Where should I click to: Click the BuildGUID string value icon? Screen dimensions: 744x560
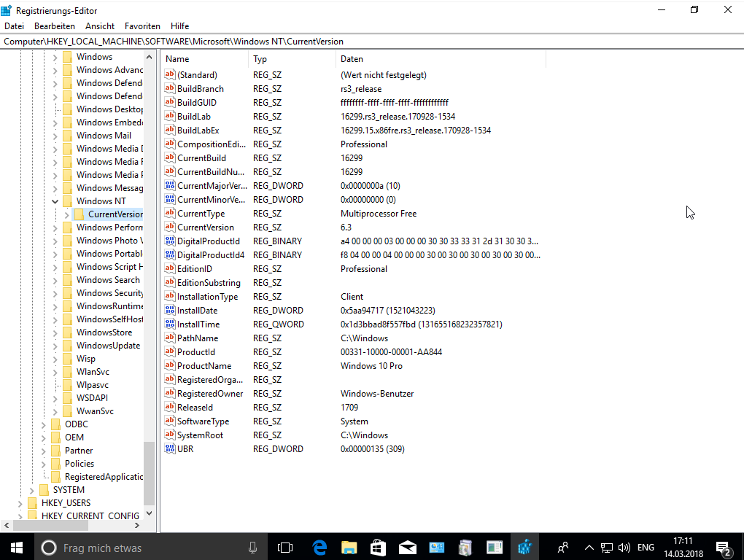pyautogui.click(x=170, y=102)
